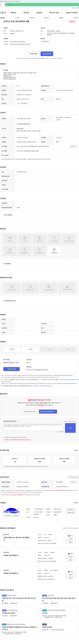Click the 개인정보보호법 상세 보기 button
This screenshot has width=79, height=644.
[x=30, y=411]
